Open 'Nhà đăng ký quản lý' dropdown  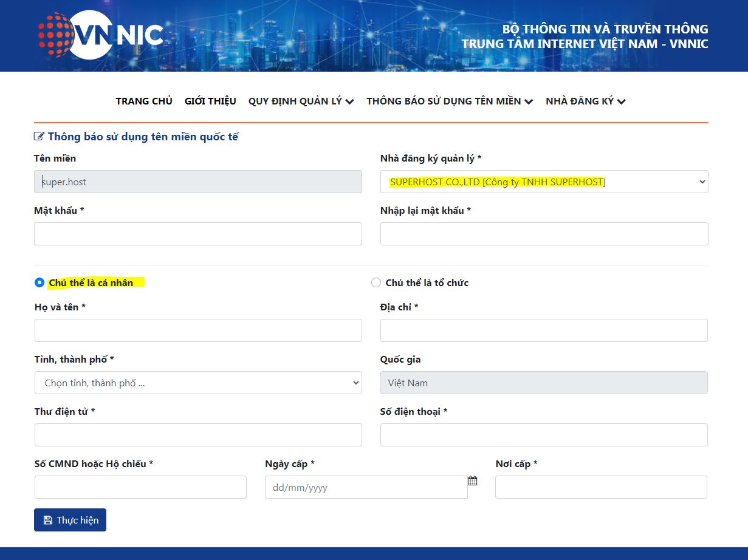(544, 182)
